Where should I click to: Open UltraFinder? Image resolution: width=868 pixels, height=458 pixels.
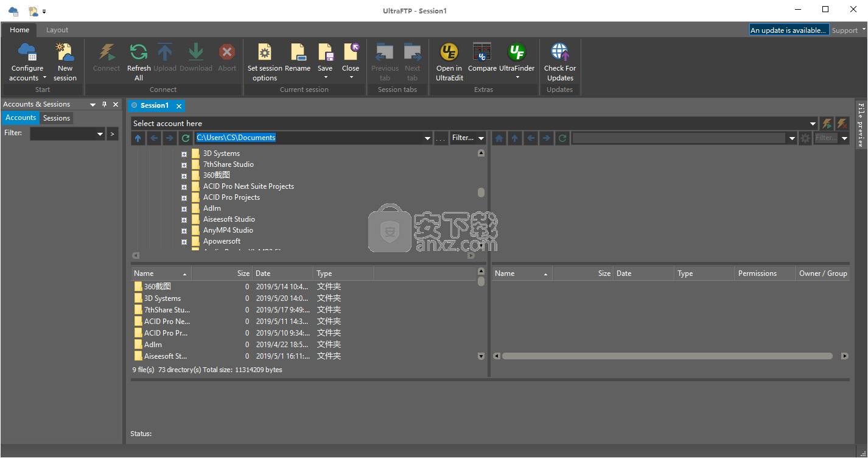pyautogui.click(x=517, y=56)
